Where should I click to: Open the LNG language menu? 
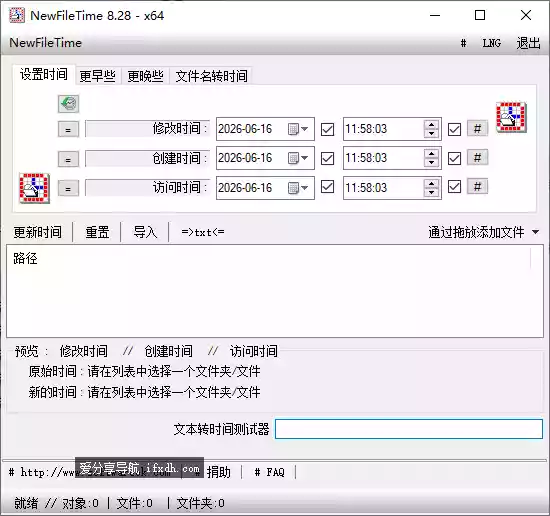491,43
